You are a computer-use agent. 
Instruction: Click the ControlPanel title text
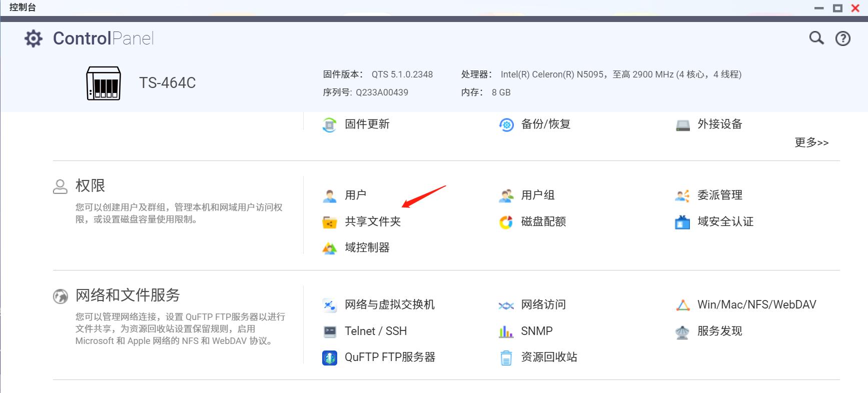[104, 38]
